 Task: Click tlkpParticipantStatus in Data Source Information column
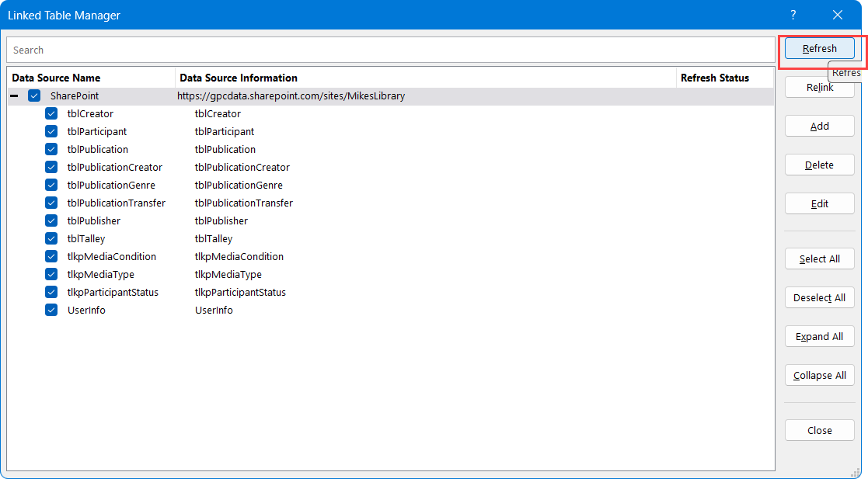240,292
